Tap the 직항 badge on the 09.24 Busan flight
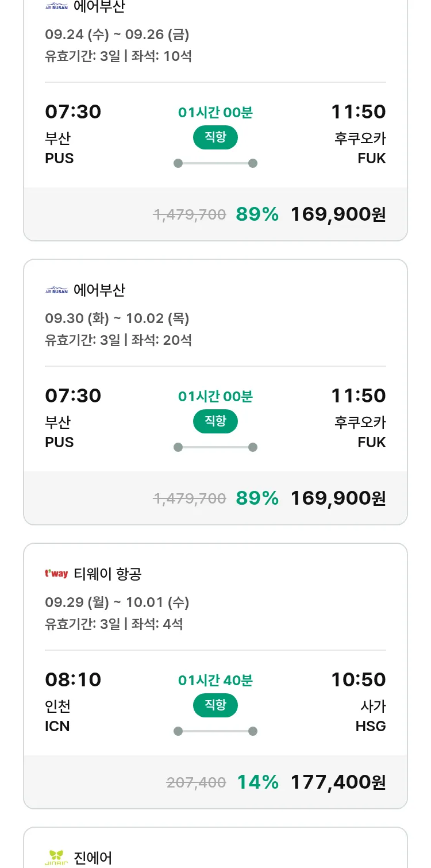Image resolution: width=431 pixels, height=868 pixels. (x=215, y=137)
